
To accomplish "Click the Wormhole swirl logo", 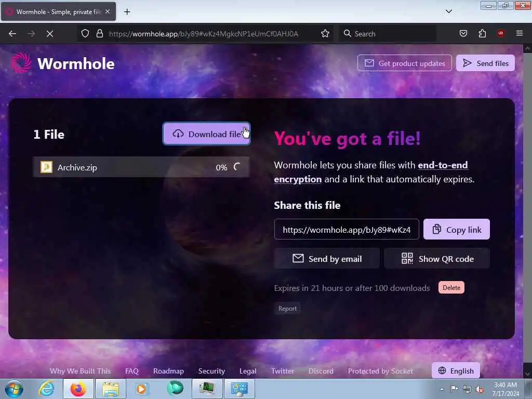I will pos(21,63).
